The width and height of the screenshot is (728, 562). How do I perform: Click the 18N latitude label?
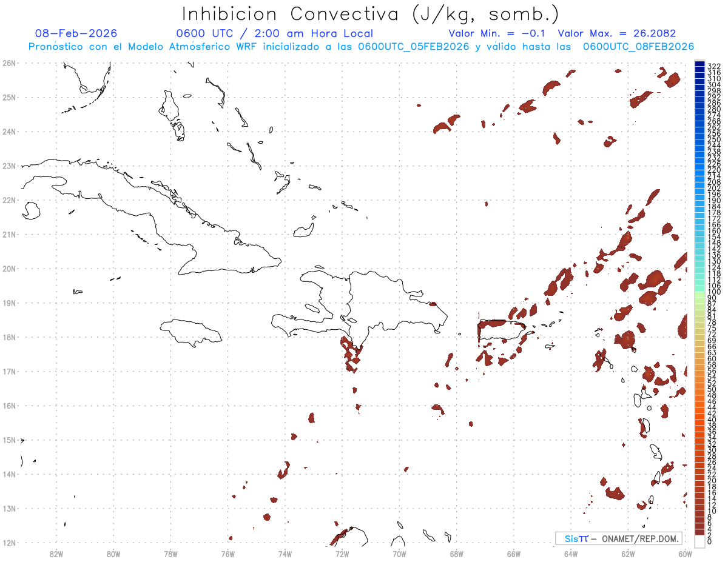(8, 337)
